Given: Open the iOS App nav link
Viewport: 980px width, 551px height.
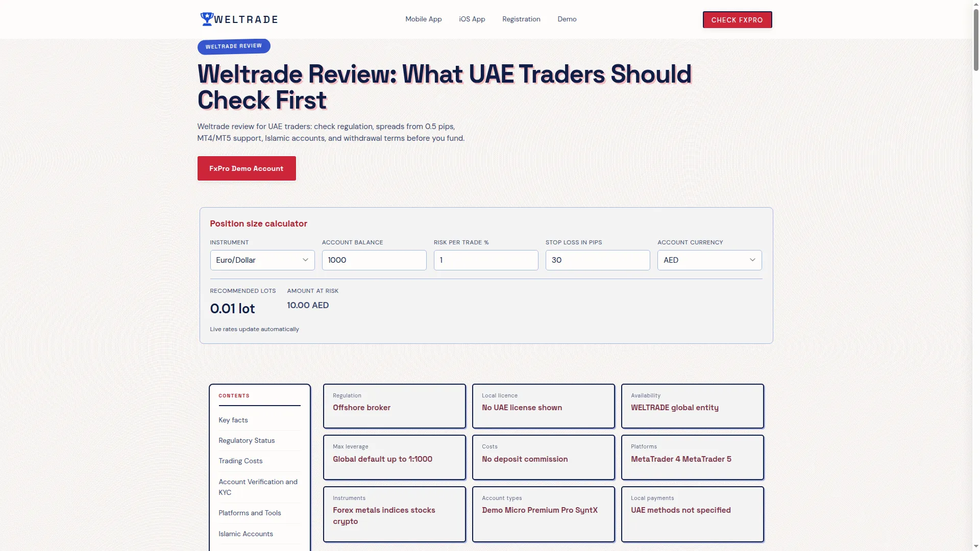Looking at the screenshot, I should point(472,19).
